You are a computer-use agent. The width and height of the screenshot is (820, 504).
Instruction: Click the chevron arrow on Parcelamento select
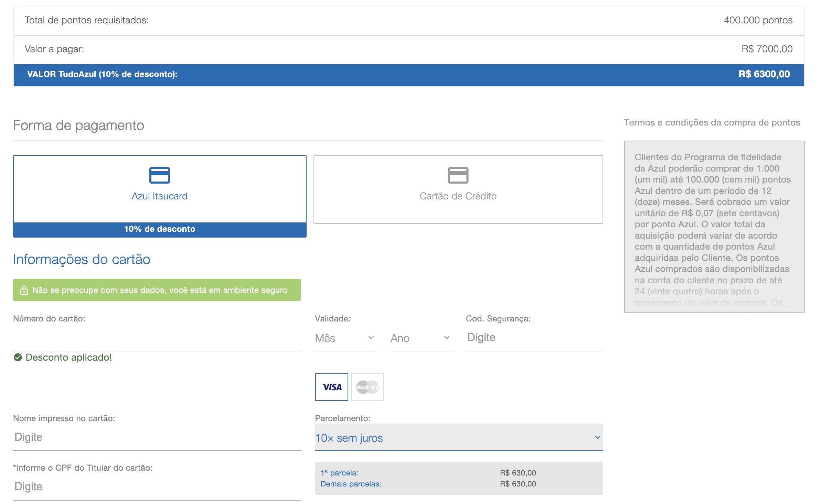point(598,437)
